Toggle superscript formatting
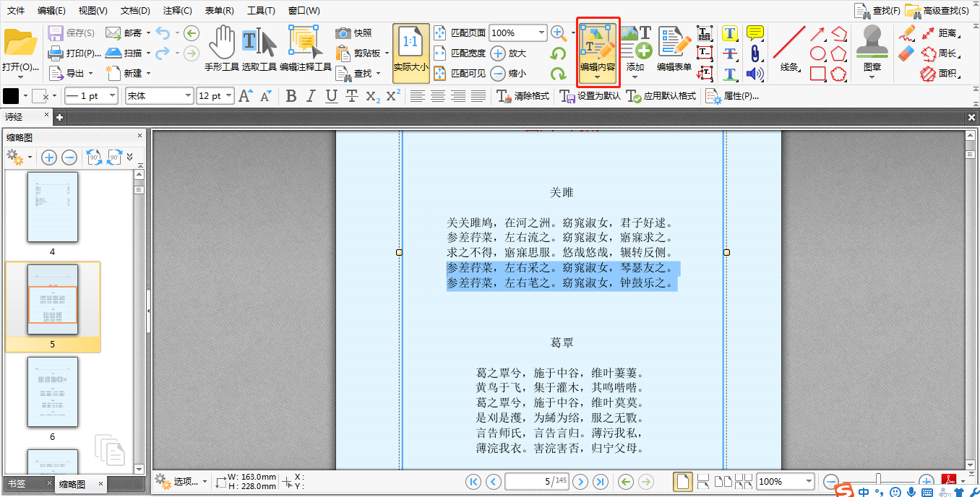The width and height of the screenshot is (980, 497). [x=393, y=96]
